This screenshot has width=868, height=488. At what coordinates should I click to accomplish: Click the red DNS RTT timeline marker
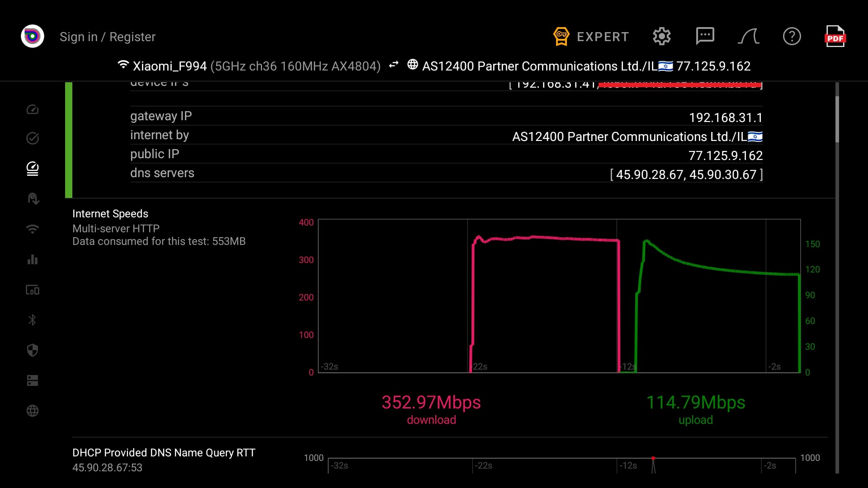point(653,459)
